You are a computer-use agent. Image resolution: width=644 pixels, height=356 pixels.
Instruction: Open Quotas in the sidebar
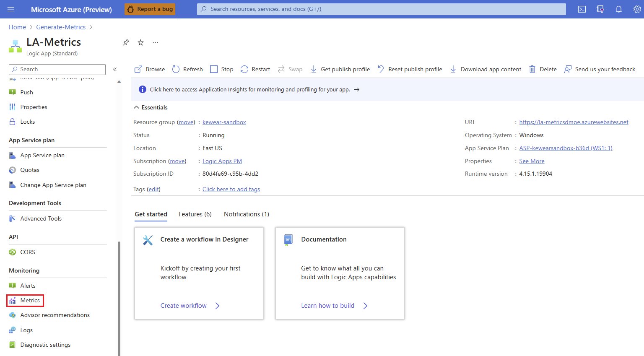30,170
